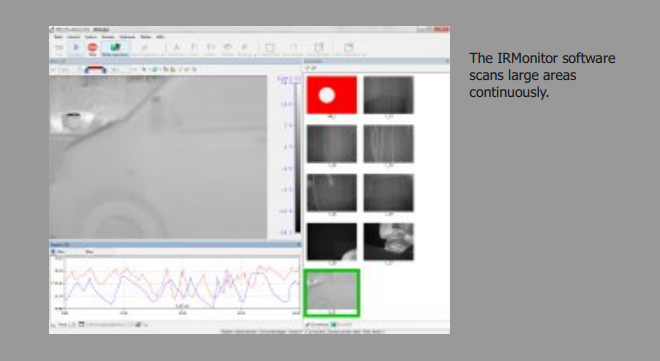Close the trend graph panel

[299, 244]
